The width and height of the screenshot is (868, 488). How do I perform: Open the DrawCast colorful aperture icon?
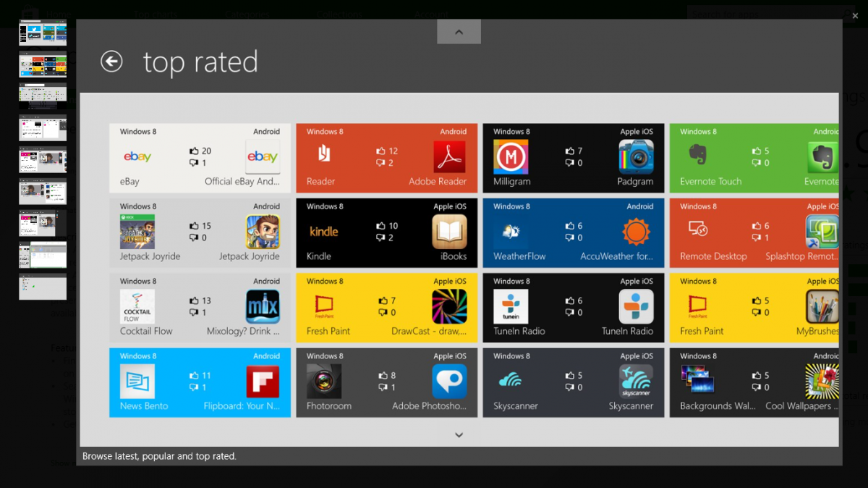coord(450,306)
